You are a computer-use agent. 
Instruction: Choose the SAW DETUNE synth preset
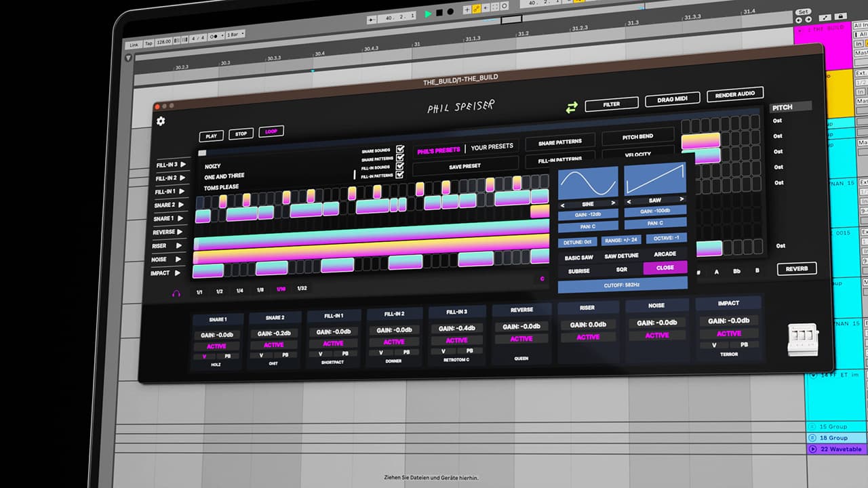tap(622, 256)
